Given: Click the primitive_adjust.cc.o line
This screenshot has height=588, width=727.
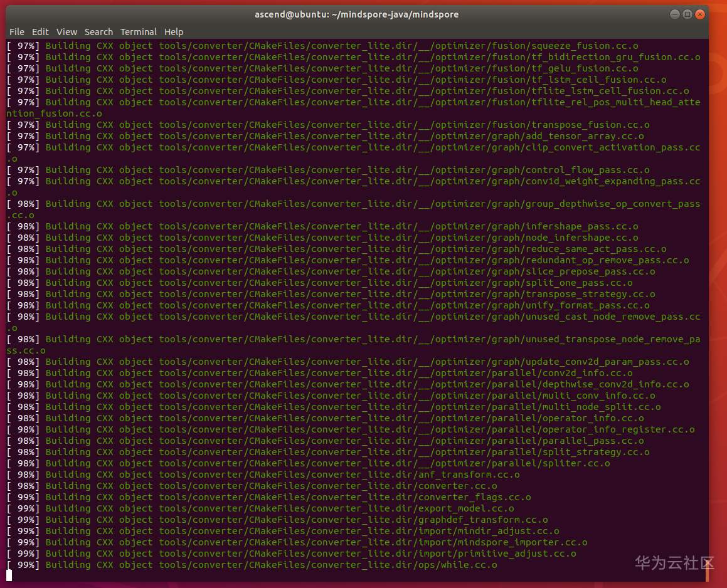Looking at the screenshot, I should tap(291, 554).
